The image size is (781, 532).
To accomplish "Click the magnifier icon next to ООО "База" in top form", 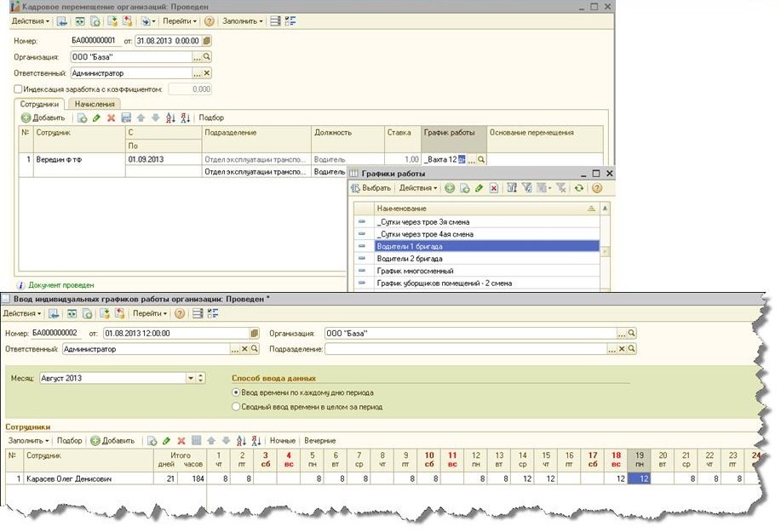I will click(x=207, y=57).
